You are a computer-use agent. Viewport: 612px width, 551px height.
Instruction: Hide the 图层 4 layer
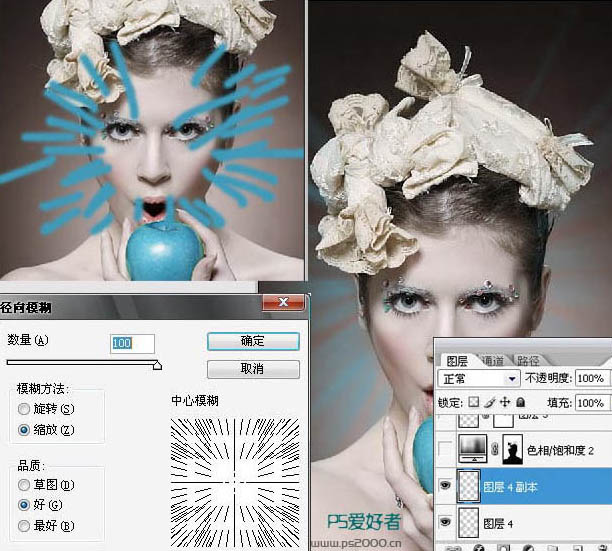(x=445, y=520)
